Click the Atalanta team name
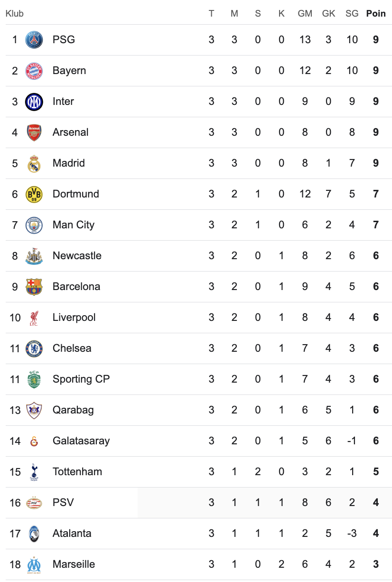Image resolution: width=392 pixels, height=582 pixels. [72, 534]
